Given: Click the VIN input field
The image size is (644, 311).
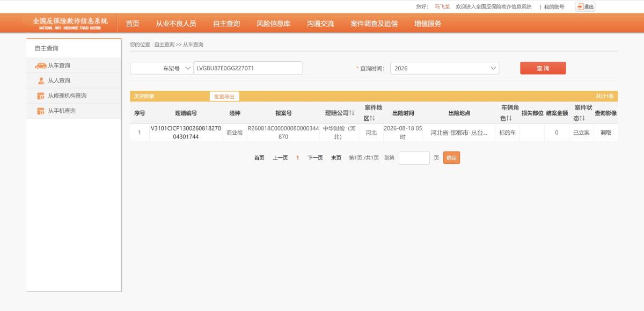Looking at the screenshot, I should (248, 68).
